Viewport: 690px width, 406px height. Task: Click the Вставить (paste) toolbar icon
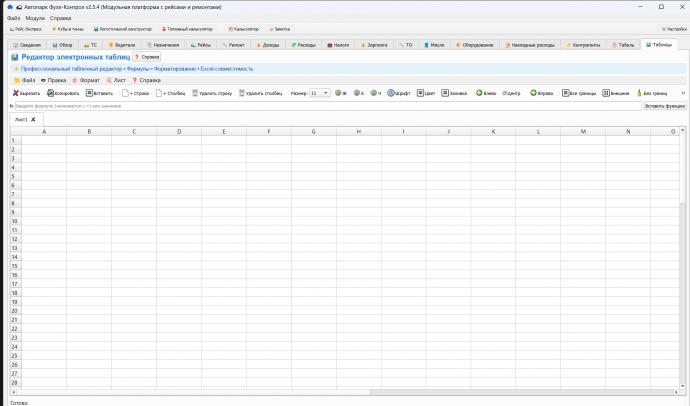click(x=89, y=93)
